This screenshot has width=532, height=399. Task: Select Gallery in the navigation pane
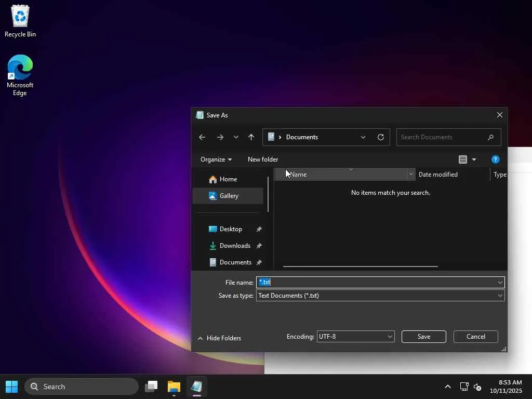(228, 196)
